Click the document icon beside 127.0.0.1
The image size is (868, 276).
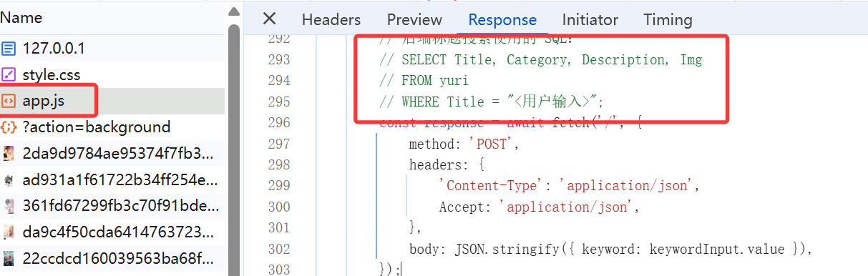[x=9, y=49]
